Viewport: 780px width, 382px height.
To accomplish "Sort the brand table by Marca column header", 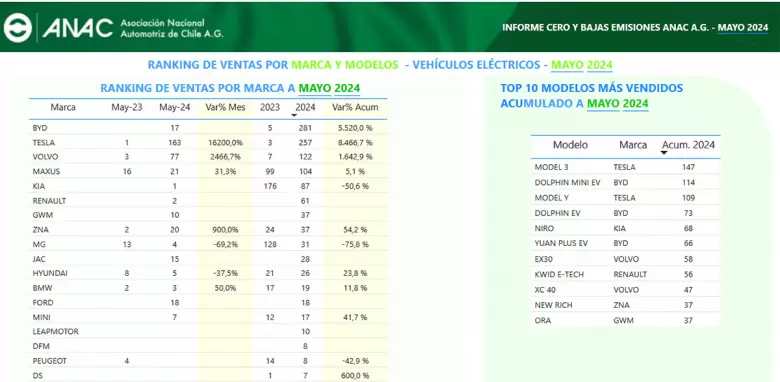I will 63,107.
